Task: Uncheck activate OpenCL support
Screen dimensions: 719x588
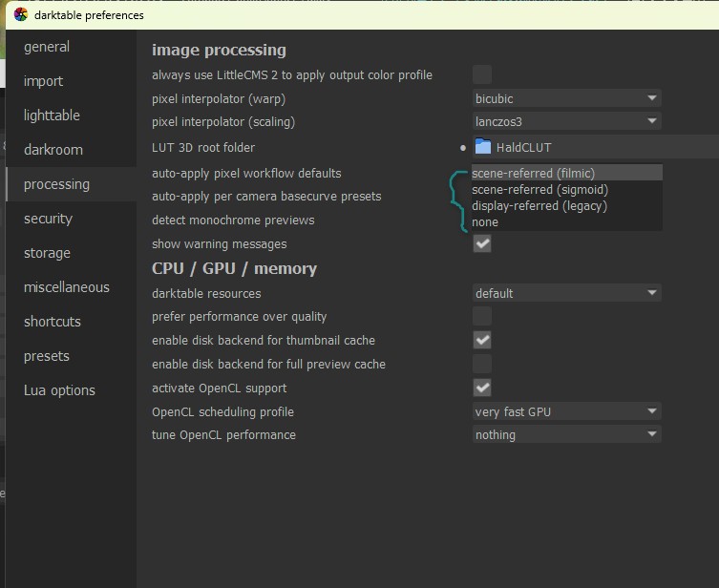Action: click(x=482, y=388)
